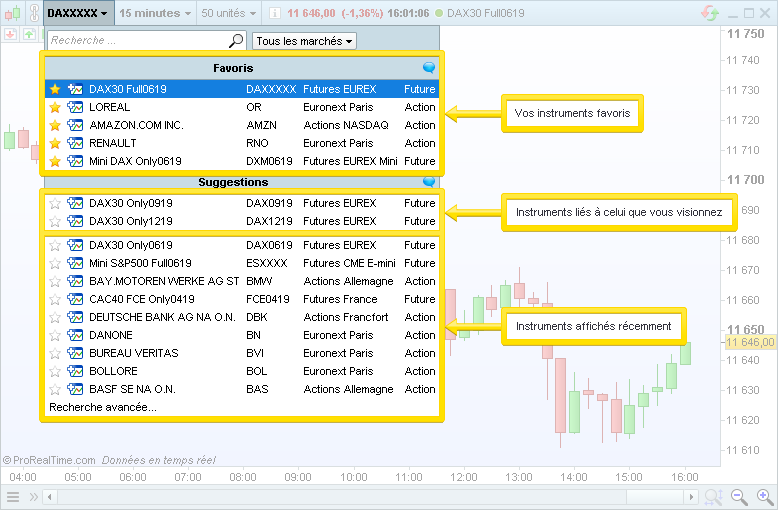This screenshot has width=778, height=510.
Task: Select AMAZON.COM INC. from favorites list
Action: click(136, 125)
